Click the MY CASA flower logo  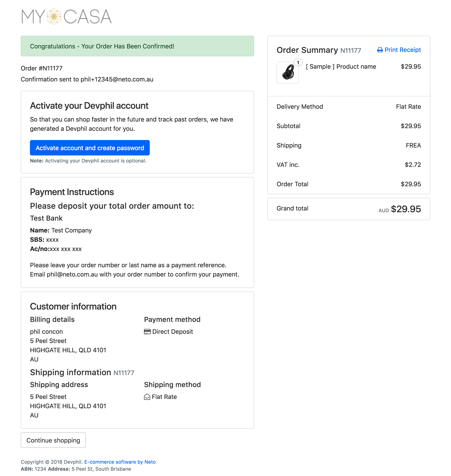[54, 17]
